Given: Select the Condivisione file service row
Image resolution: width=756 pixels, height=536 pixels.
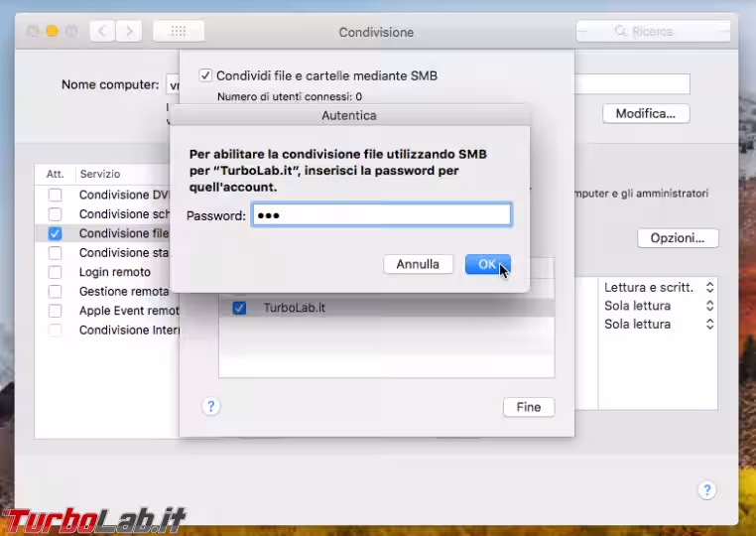Looking at the screenshot, I should (x=107, y=233).
